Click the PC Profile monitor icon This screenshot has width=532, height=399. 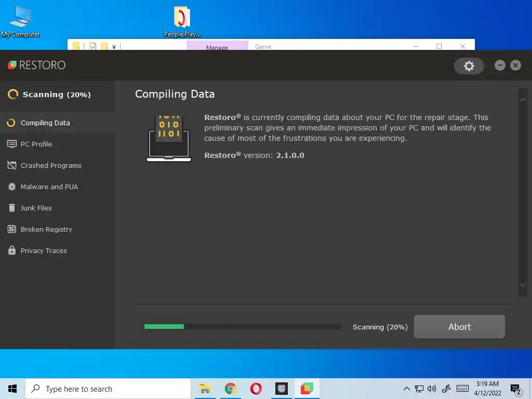tap(12, 144)
